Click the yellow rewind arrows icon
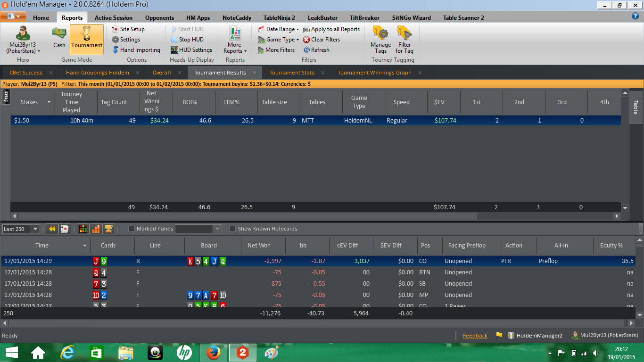The width and height of the screenshot is (644, 362). click(52, 229)
